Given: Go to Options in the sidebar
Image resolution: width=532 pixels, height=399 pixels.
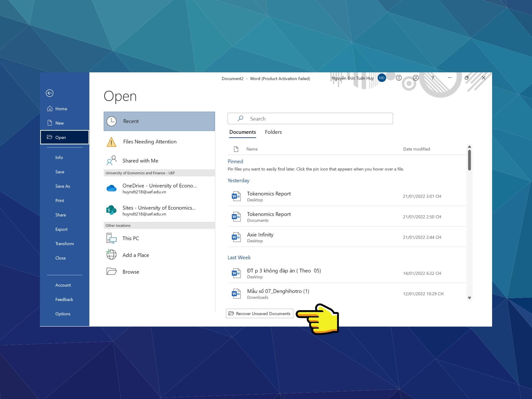Looking at the screenshot, I should click(63, 314).
